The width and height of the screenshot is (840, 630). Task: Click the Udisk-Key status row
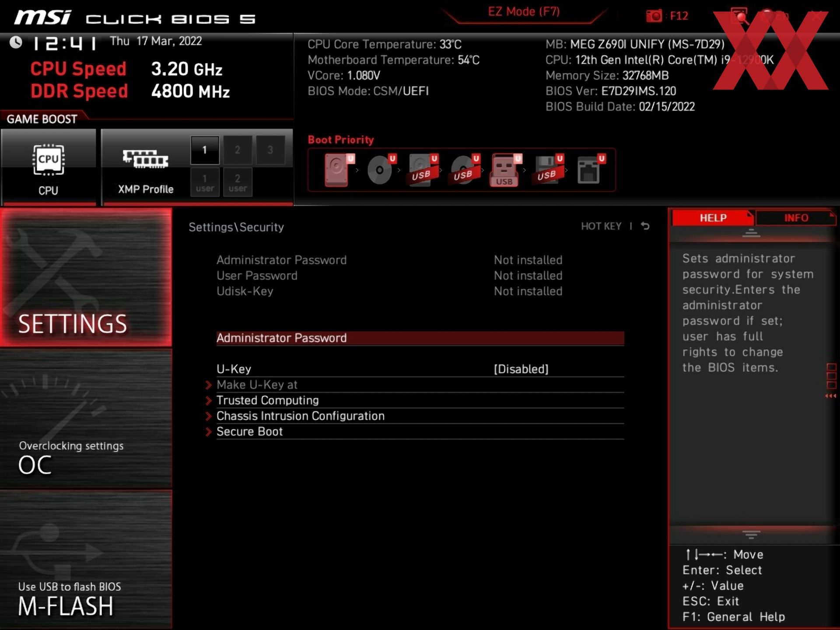coord(389,291)
